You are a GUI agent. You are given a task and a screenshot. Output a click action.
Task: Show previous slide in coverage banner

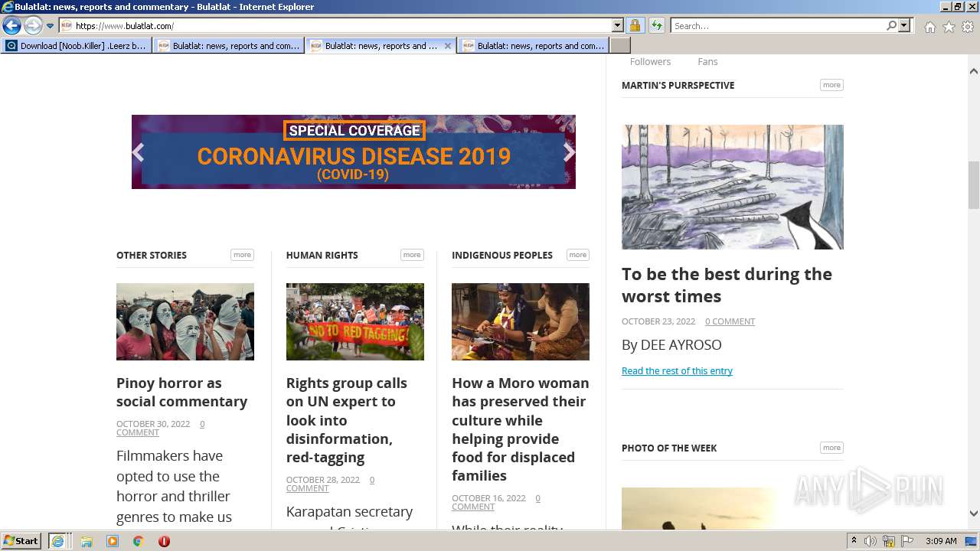pos(138,152)
